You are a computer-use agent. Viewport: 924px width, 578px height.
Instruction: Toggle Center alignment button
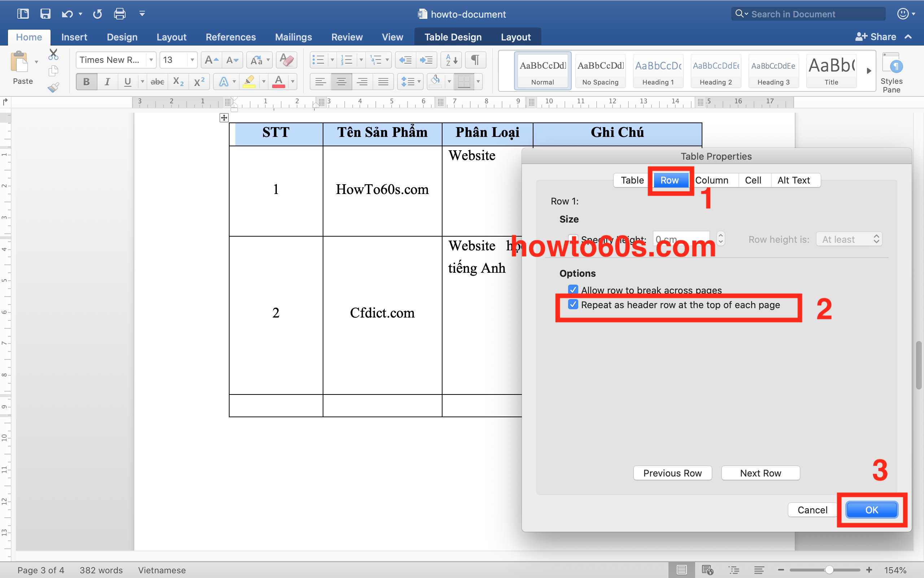pyautogui.click(x=341, y=81)
